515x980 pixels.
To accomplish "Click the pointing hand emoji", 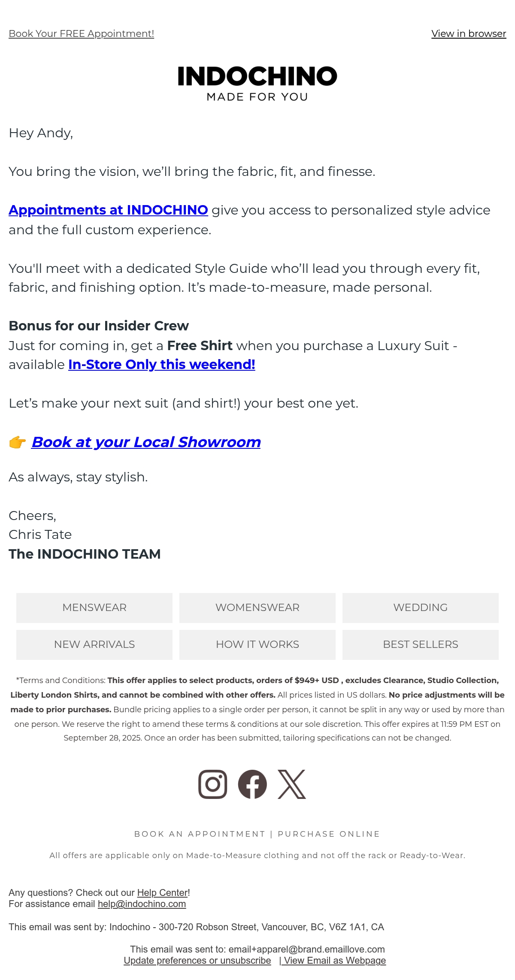I will pos(18,442).
